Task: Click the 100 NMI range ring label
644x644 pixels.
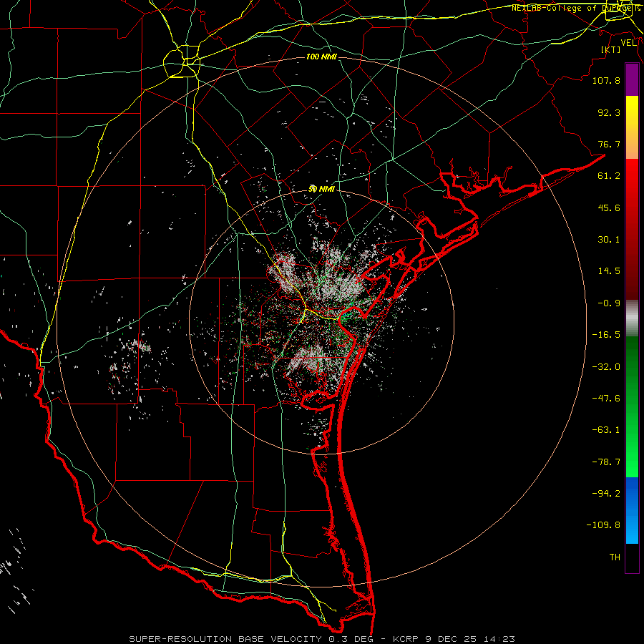Action: [321, 57]
